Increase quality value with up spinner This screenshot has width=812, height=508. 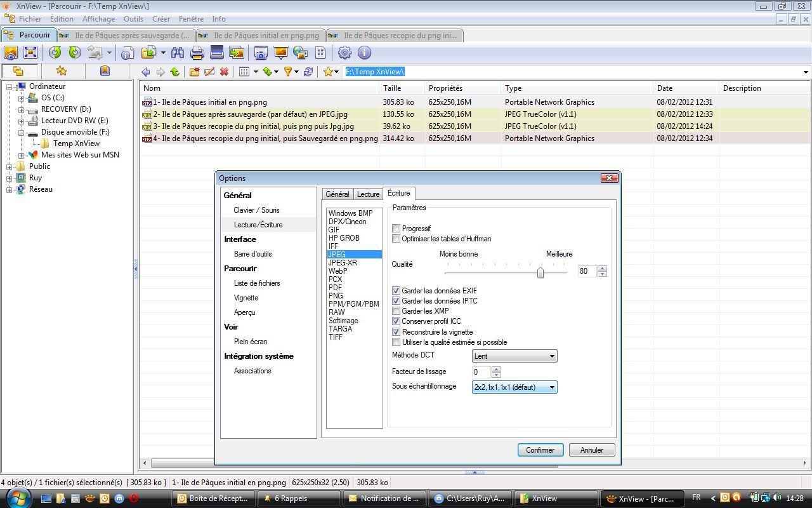click(x=602, y=268)
